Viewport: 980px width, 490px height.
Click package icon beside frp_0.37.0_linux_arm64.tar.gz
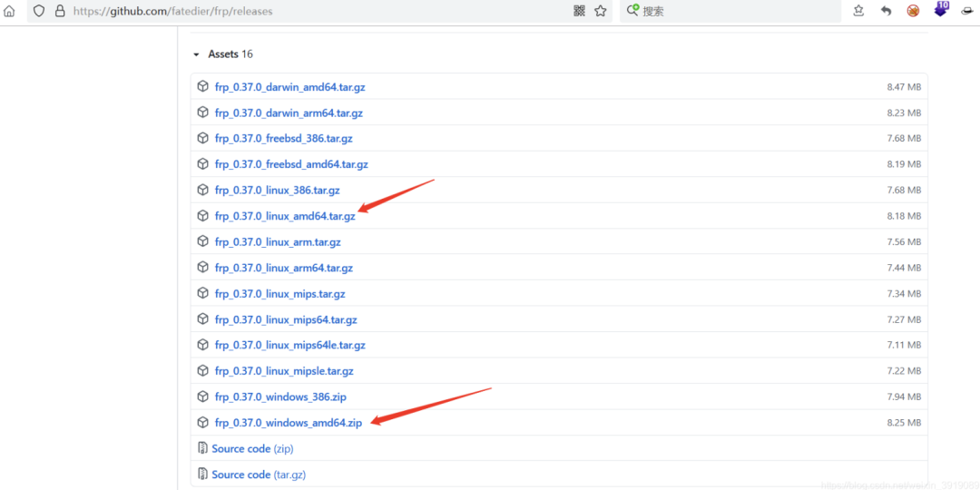(x=202, y=268)
